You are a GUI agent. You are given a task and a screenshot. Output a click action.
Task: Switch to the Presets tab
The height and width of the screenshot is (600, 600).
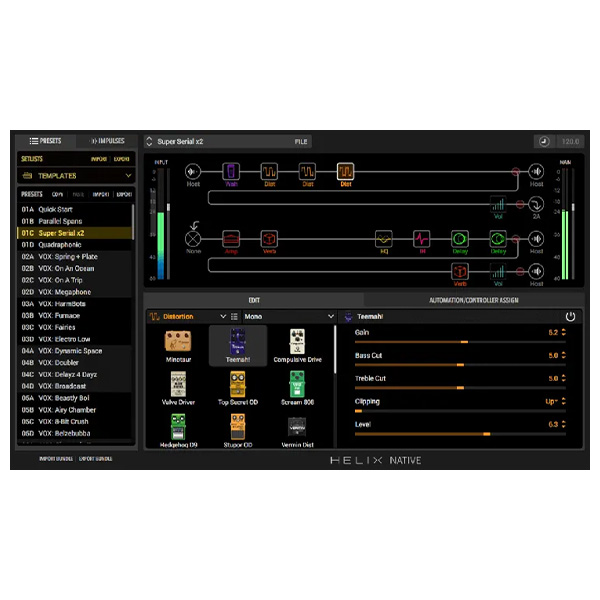pos(46,141)
